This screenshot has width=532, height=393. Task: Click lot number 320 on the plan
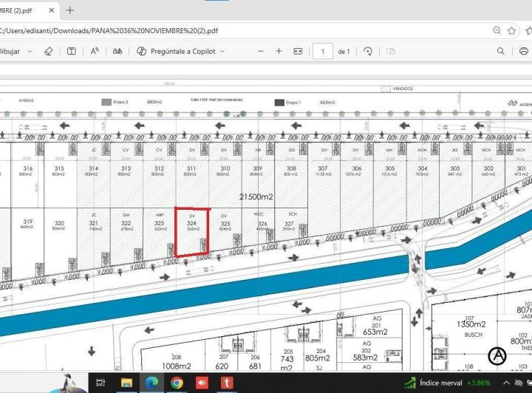59,223
